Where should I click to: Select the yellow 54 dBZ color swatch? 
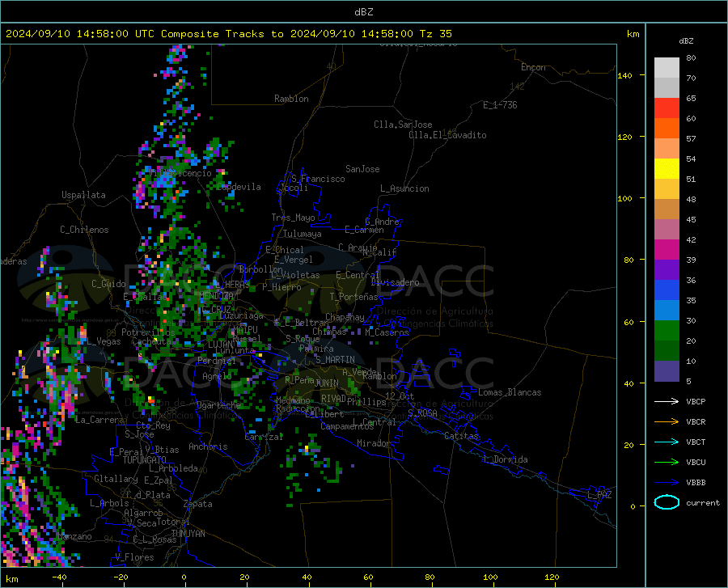pos(667,168)
